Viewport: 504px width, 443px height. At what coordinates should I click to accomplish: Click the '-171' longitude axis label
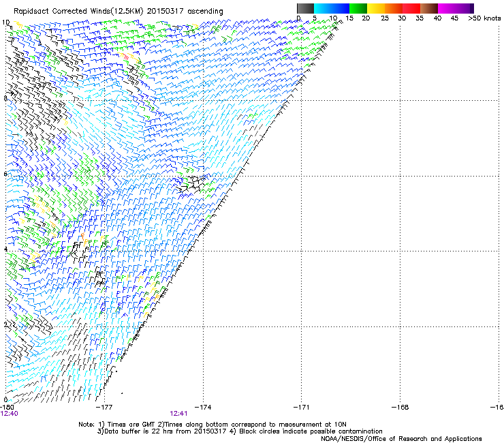tap(302, 408)
